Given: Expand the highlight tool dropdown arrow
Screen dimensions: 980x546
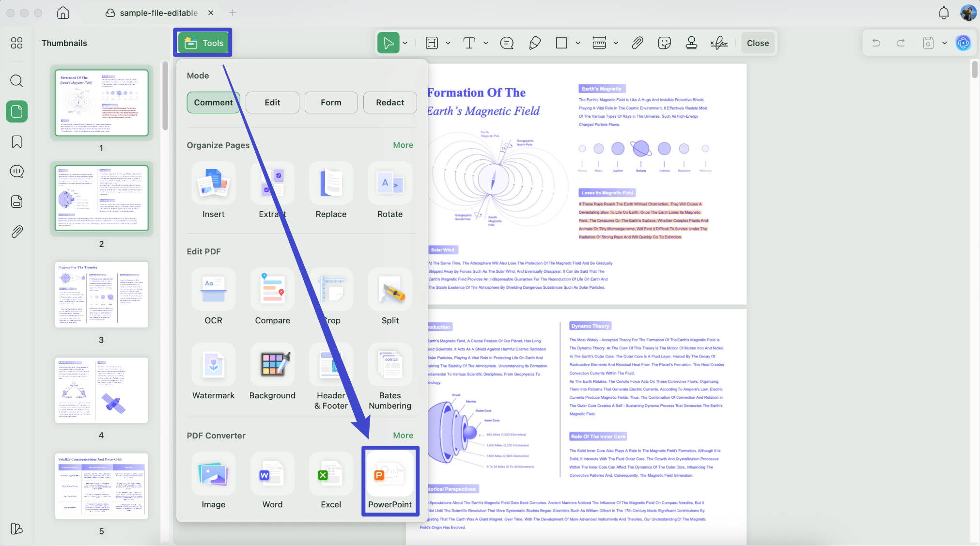Looking at the screenshot, I should click(x=448, y=43).
